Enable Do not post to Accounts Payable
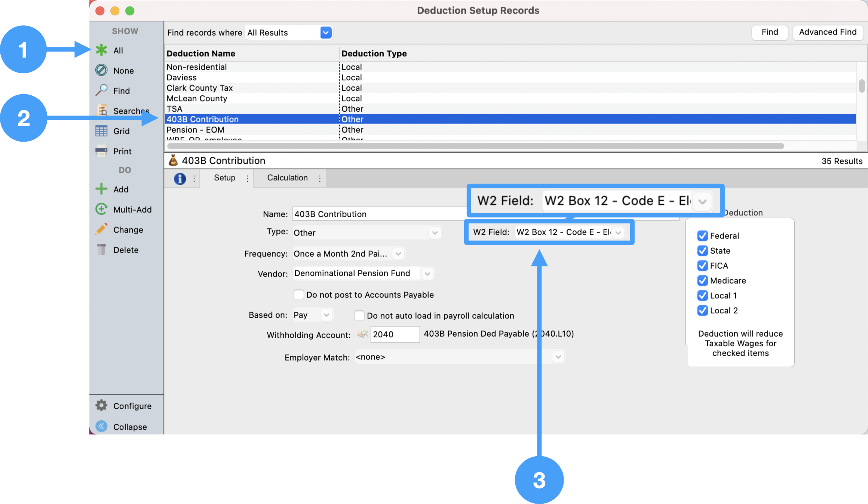This screenshot has width=868, height=504. coord(298,295)
